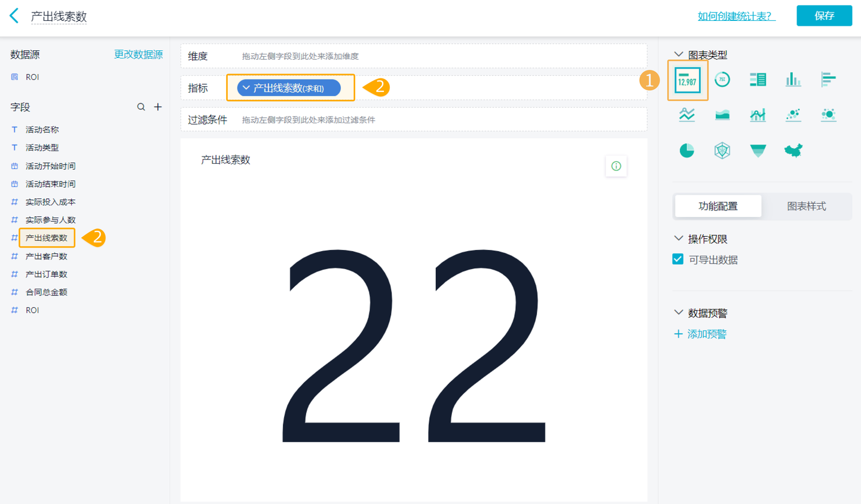Collapse the 图表类型 section
Screen dimensions: 861x504
[x=677, y=54]
